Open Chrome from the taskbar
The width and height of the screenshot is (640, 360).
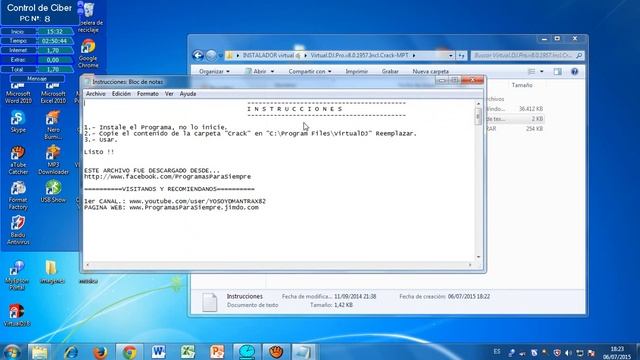click(129, 352)
